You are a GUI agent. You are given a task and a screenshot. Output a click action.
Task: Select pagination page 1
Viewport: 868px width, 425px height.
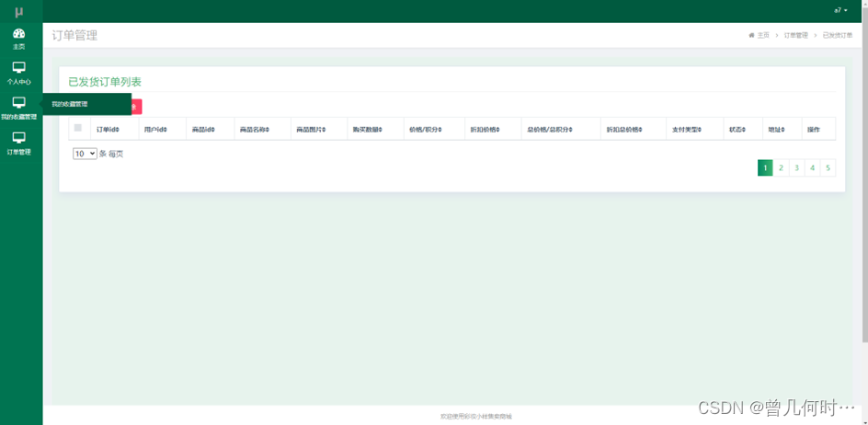pyautogui.click(x=765, y=168)
